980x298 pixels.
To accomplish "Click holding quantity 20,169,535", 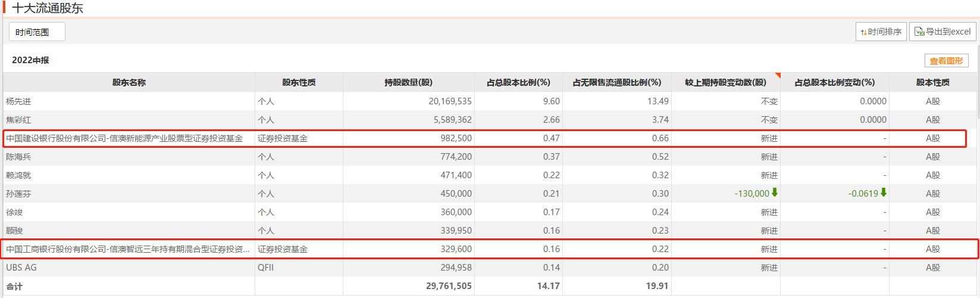I will pyautogui.click(x=450, y=101).
